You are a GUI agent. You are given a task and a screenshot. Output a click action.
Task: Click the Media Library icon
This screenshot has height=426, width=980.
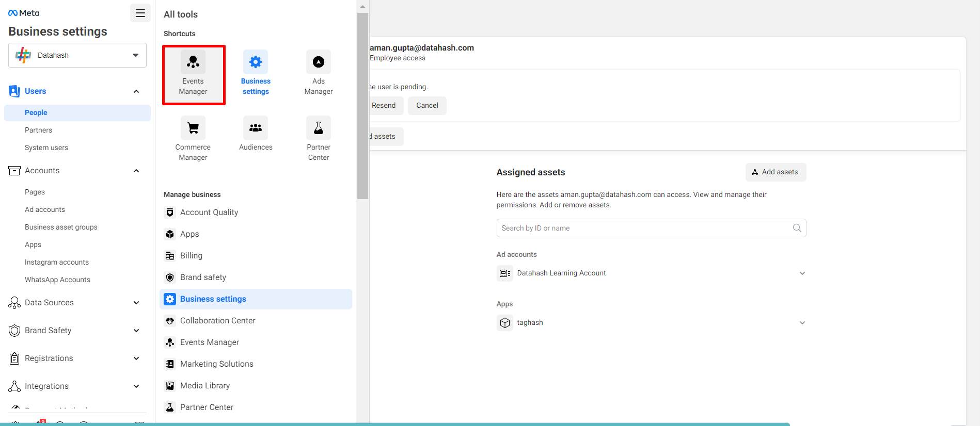[170, 386]
